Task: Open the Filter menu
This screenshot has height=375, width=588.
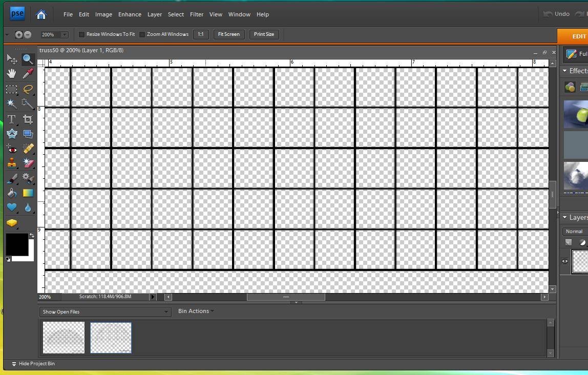Action: coord(196,14)
